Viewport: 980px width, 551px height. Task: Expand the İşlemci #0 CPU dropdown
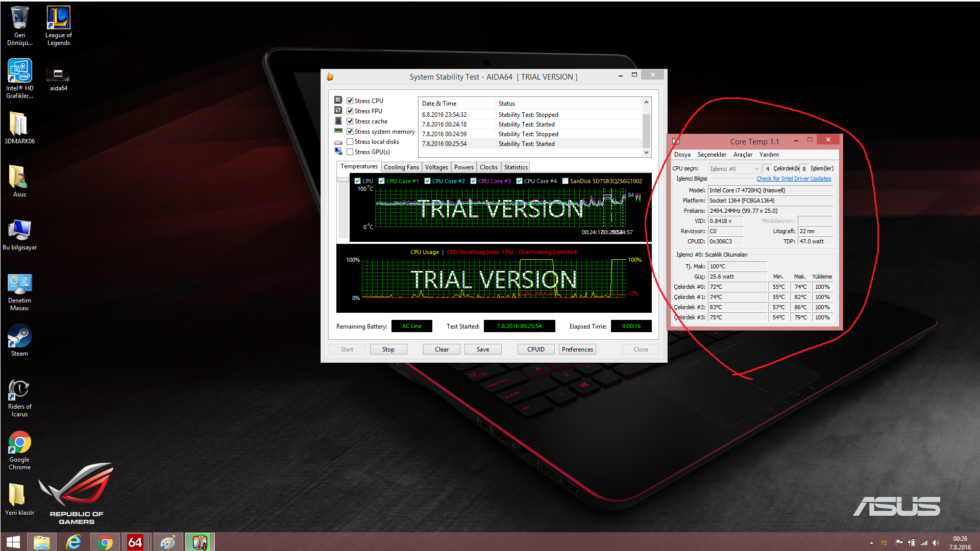tap(734, 169)
